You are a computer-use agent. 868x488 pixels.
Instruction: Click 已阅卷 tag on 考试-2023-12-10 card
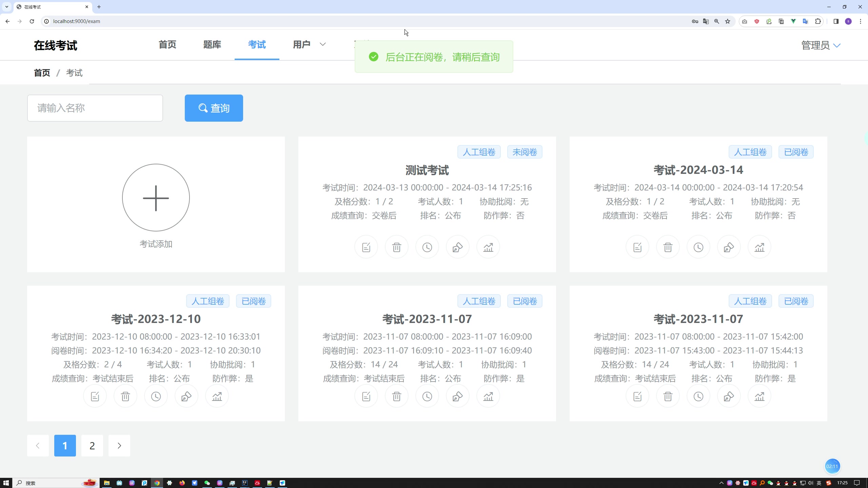(x=254, y=301)
